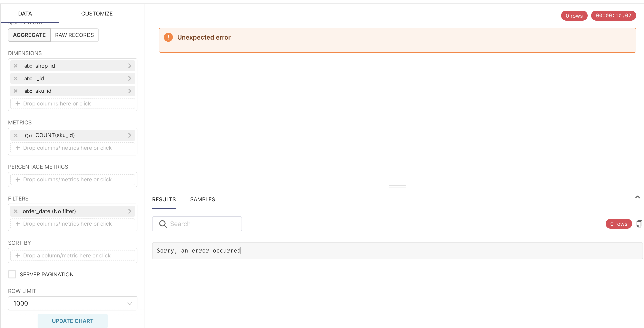This screenshot has height=328, width=644.
Task: Remove the i_id dimension with its X icon
Action: click(16, 79)
